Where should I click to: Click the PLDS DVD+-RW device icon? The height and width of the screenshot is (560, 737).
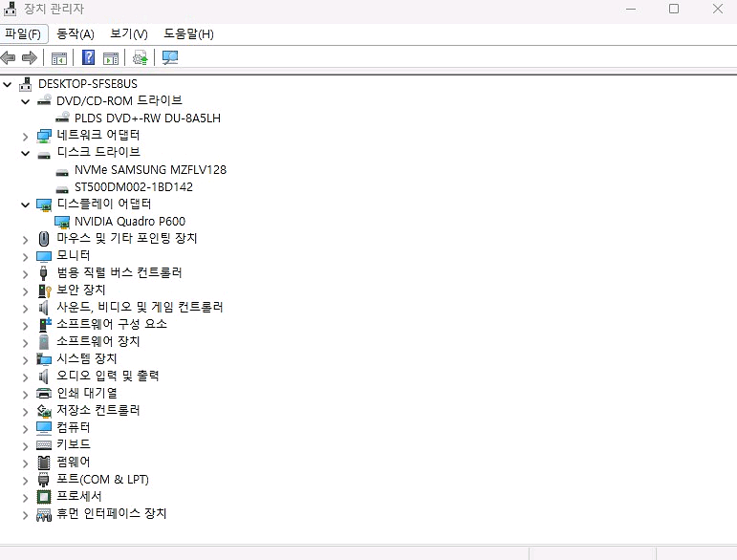pos(62,118)
